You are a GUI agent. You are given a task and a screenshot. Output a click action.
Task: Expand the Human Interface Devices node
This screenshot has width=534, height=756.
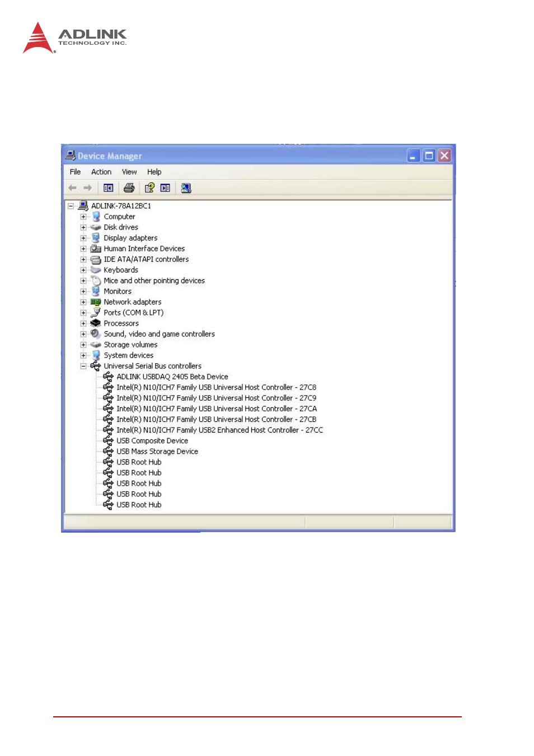click(x=83, y=248)
